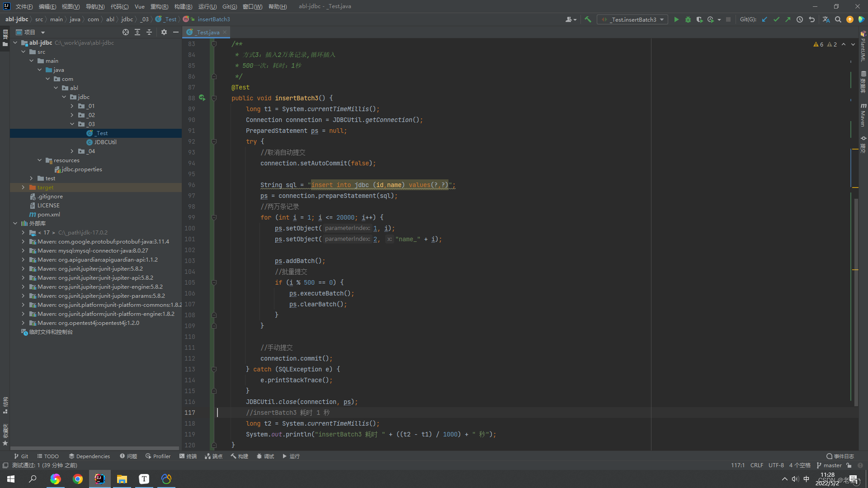Open the TODO tool window
The width and height of the screenshot is (868, 488).
[x=48, y=456]
